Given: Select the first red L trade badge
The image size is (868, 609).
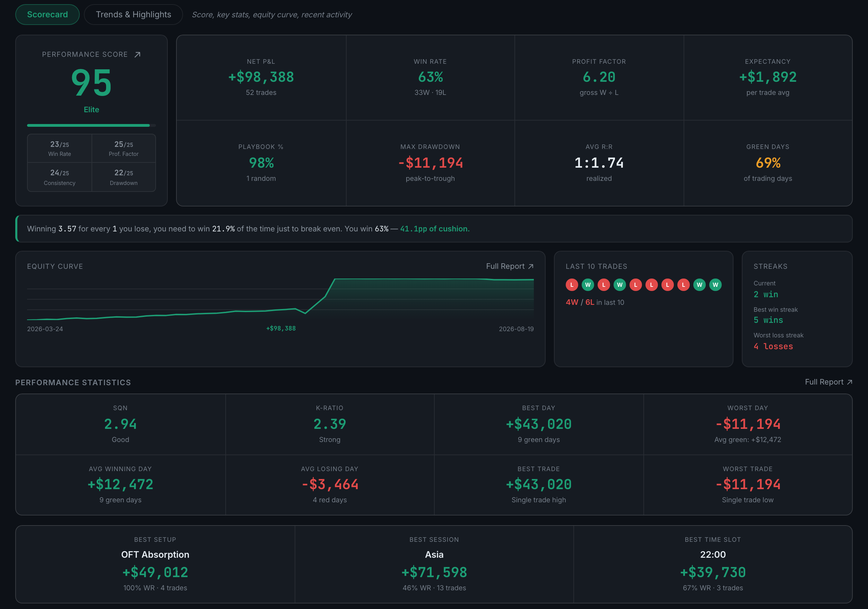Looking at the screenshot, I should point(572,285).
